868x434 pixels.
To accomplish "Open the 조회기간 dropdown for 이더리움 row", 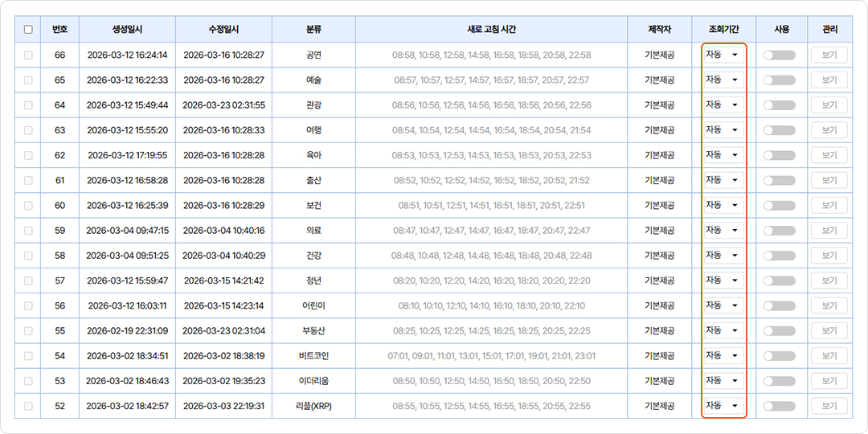I will (722, 380).
